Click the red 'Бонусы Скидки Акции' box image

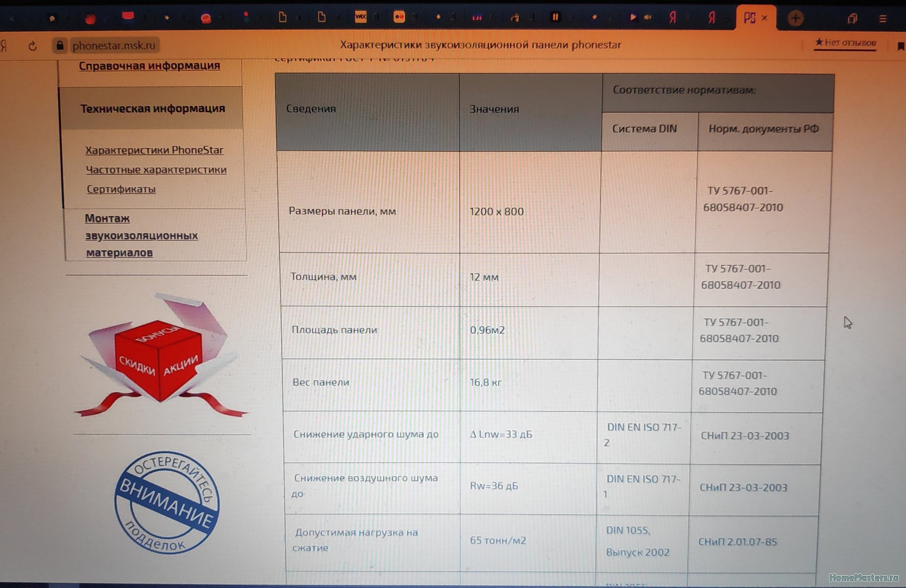[x=161, y=355]
